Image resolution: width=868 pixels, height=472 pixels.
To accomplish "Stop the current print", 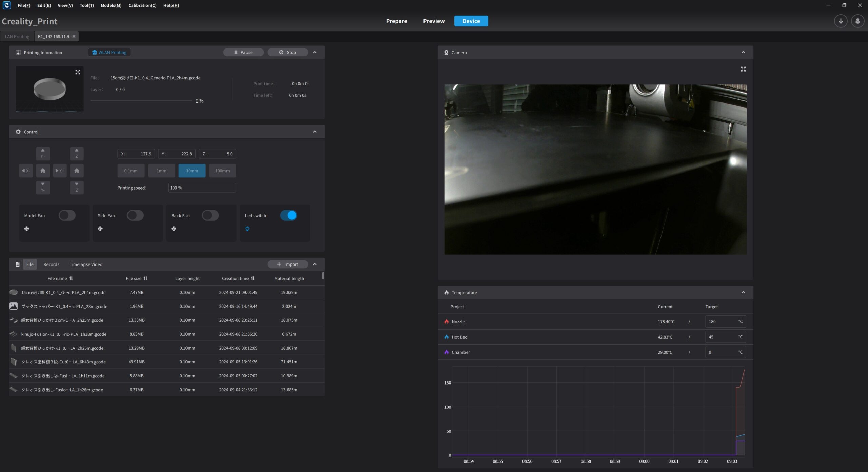I will pyautogui.click(x=288, y=52).
